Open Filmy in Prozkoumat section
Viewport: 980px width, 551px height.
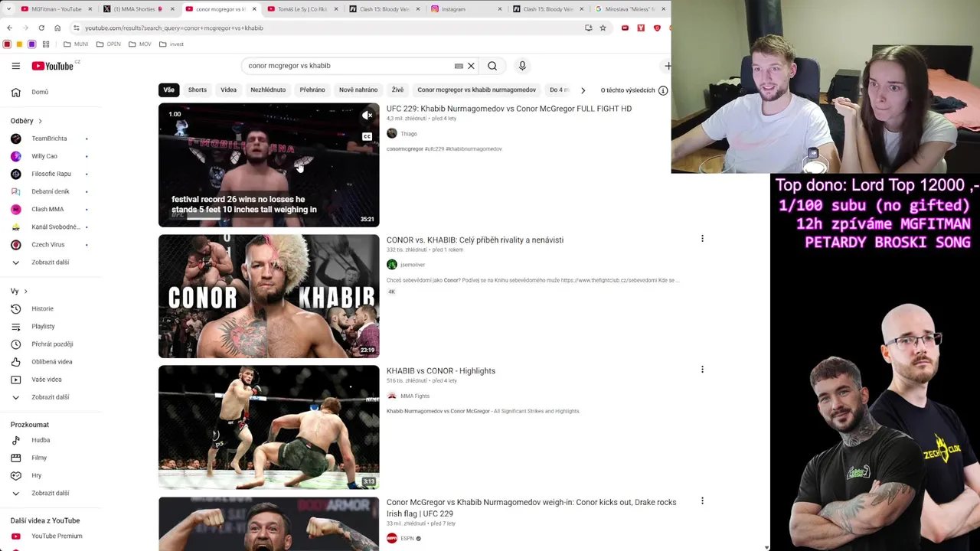click(x=39, y=458)
